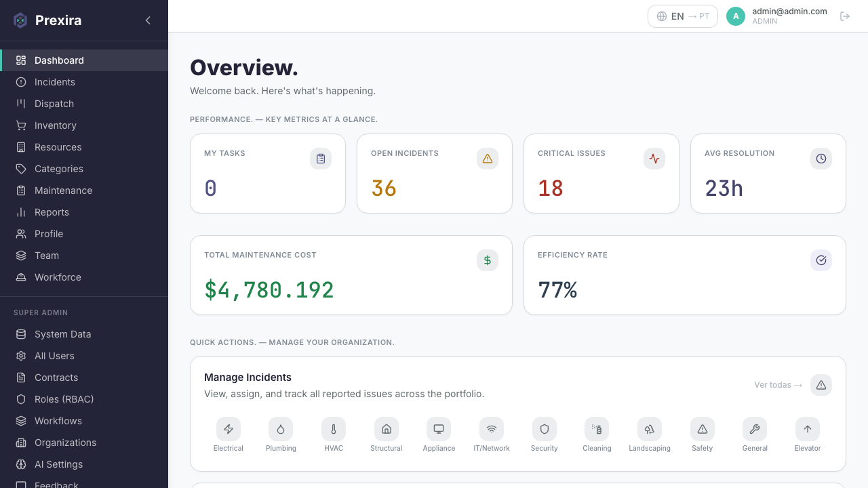Choose the Landscaping trees category

tap(650, 434)
